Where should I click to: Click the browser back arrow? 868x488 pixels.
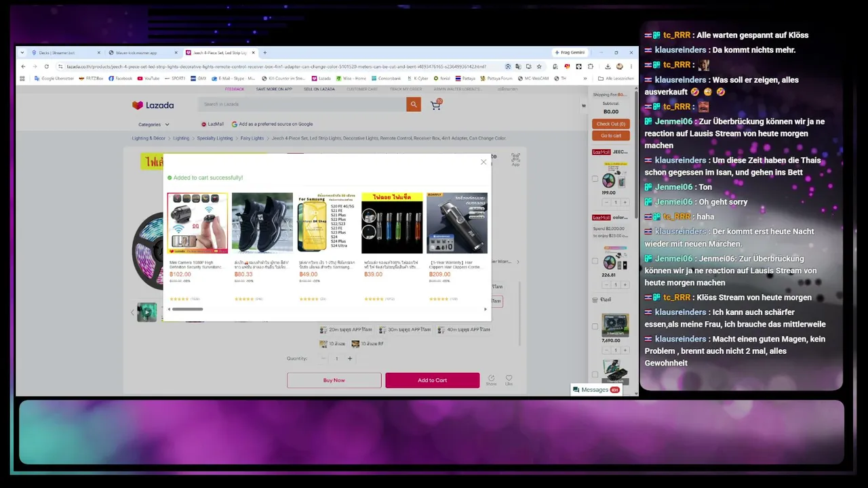tap(23, 66)
